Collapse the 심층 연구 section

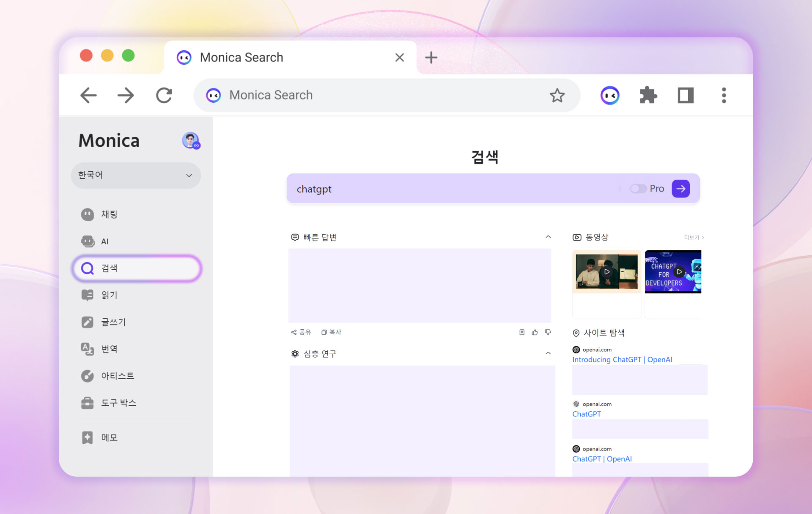coord(548,353)
